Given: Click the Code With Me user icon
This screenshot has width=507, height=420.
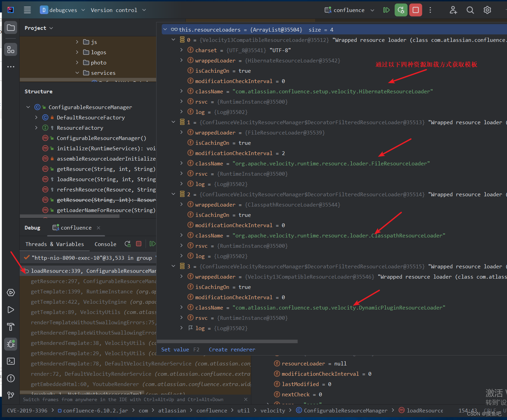Looking at the screenshot, I should (x=453, y=10).
